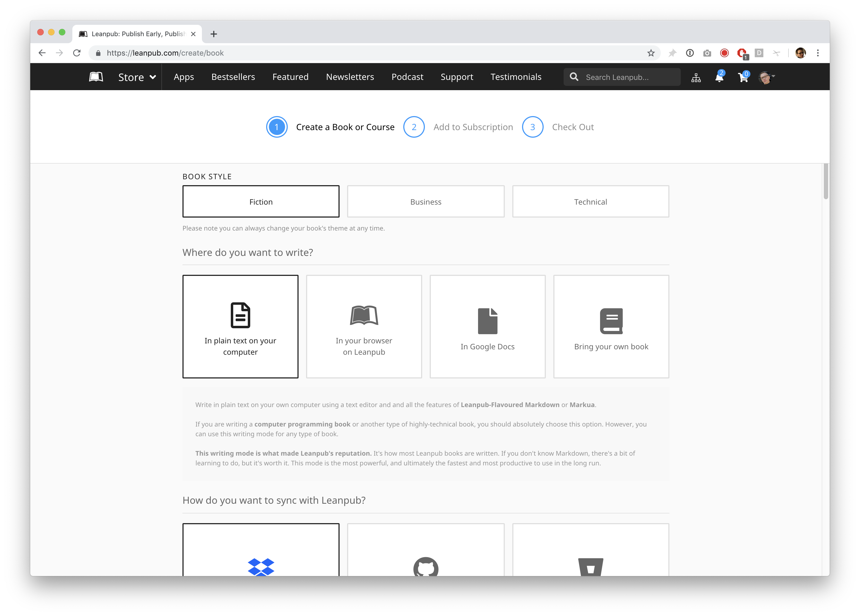Viewport: 860px width, 616px height.
Task: Open Podcast in navigation bar
Action: click(x=407, y=77)
